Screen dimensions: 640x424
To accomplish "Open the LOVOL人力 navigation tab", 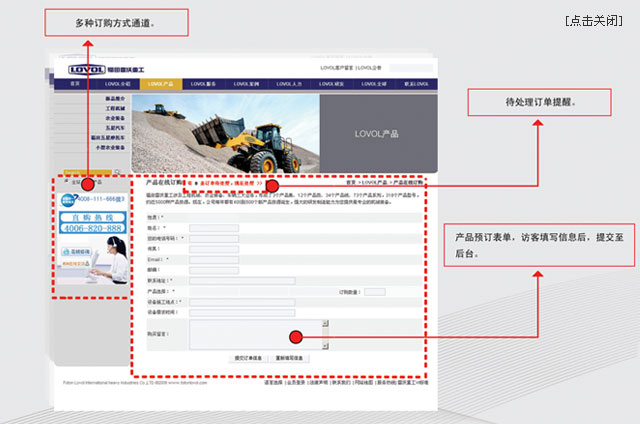I will click(x=289, y=84).
